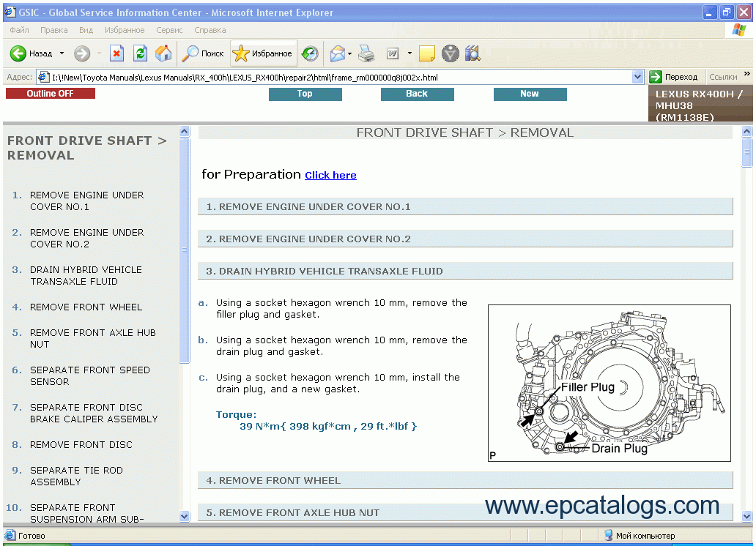The height and width of the screenshot is (546, 756).
Task: Click the main content vertical scrollbar thumb
Action: click(746, 152)
